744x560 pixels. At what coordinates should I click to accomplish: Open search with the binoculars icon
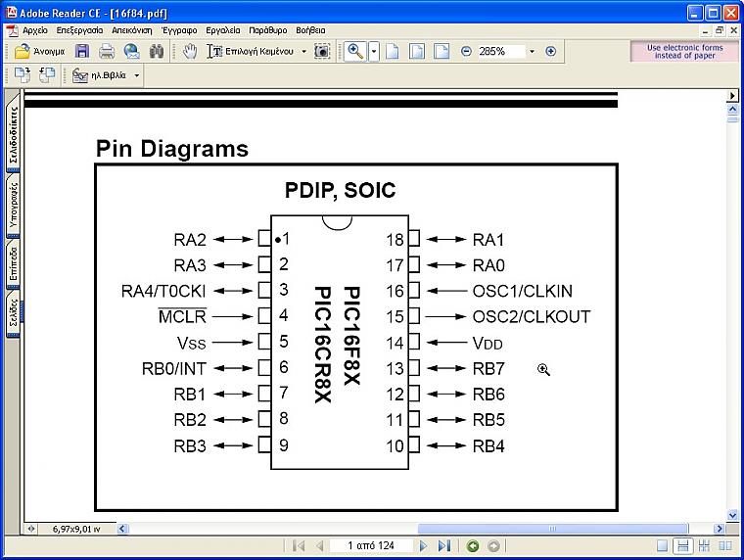[156, 51]
